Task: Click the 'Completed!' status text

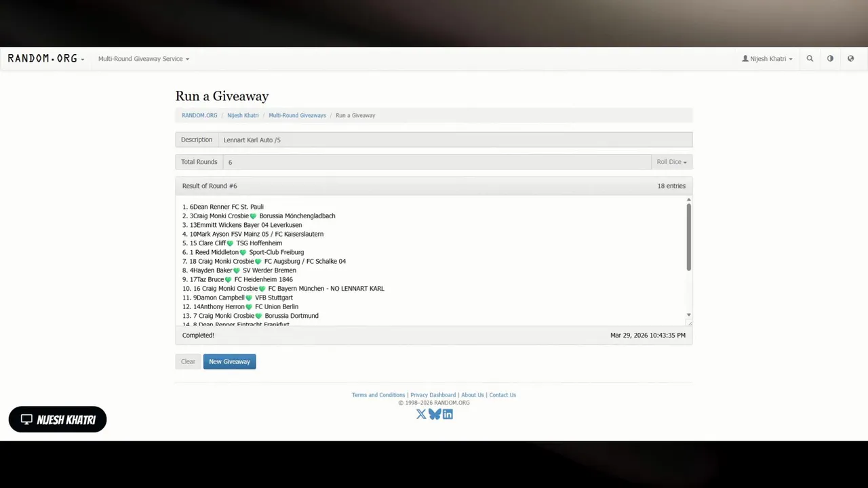Action: [198, 335]
